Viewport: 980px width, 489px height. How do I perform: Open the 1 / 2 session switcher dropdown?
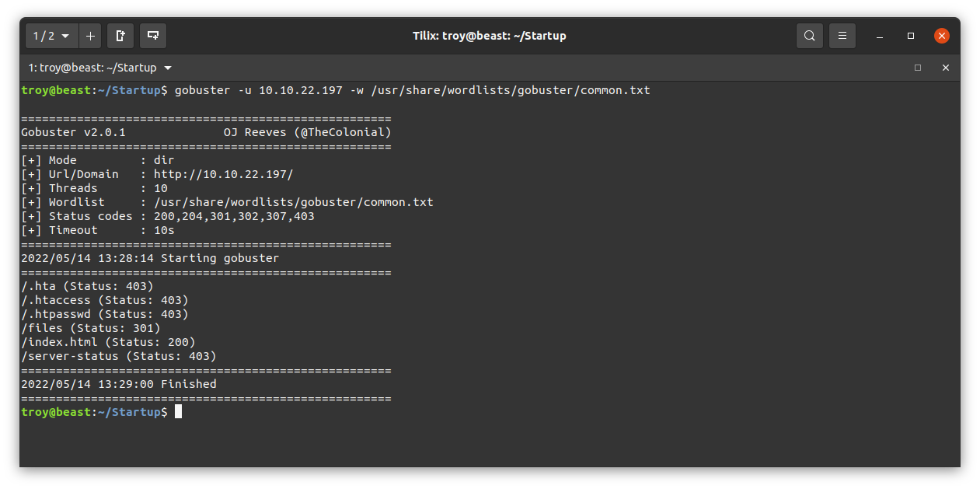pos(52,36)
